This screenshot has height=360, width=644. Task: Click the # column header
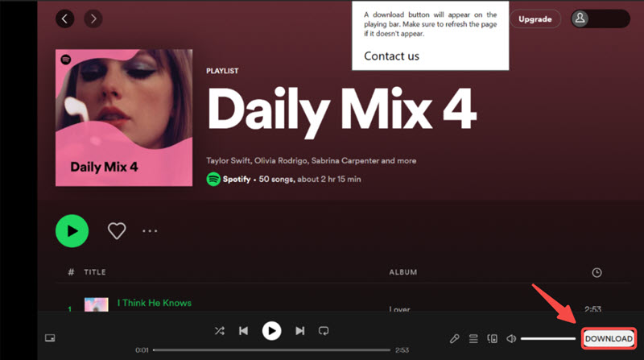(71, 272)
